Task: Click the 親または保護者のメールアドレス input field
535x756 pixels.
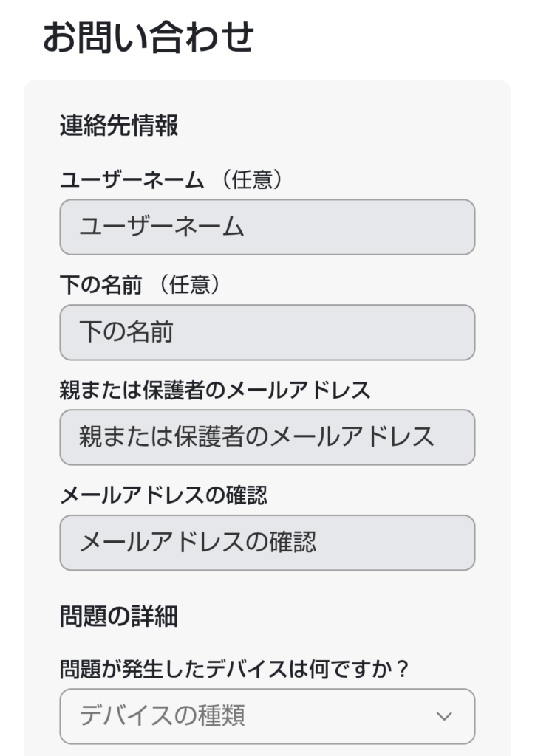Action: pyautogui.click(x=267, y=437)
